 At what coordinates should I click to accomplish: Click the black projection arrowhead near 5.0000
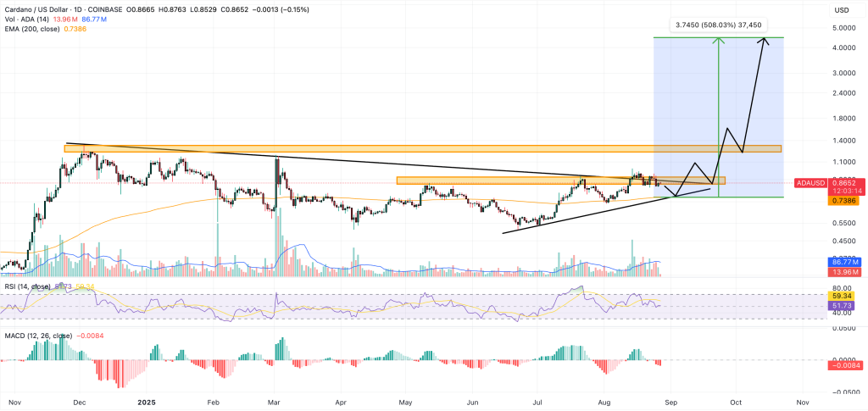(x=765, y=41)
